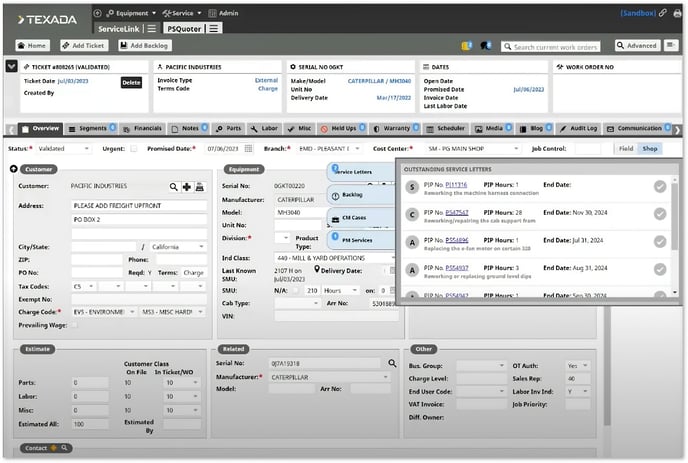This screenshot has width=688, height=463.
Task: Toggle the Urgent checkbox
Action: 134,149
